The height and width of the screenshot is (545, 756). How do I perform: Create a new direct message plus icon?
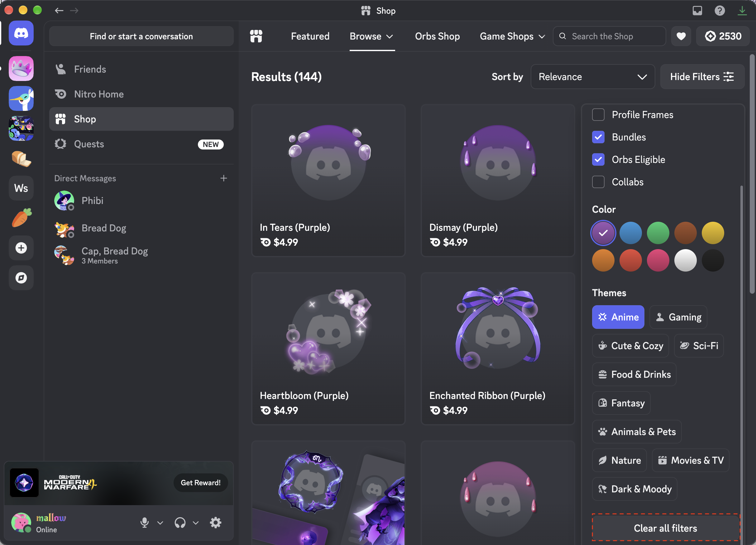pos(224,178)
